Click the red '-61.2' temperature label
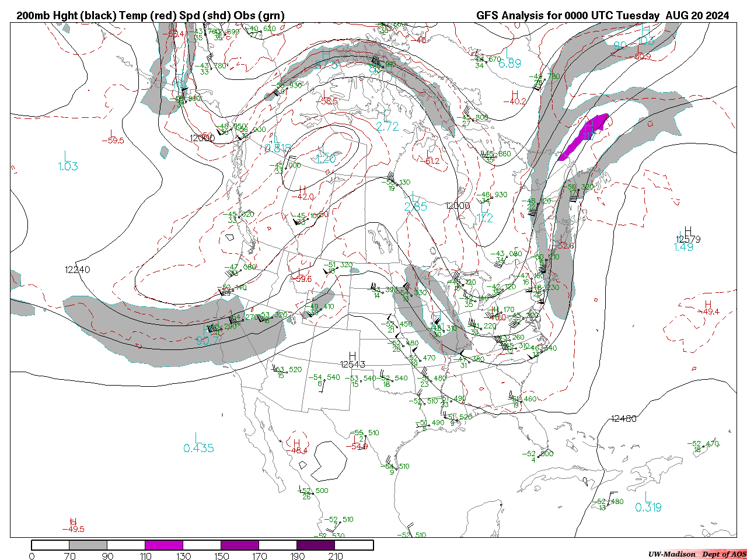This screenshot has height=560, width=747. click(428, 162)
